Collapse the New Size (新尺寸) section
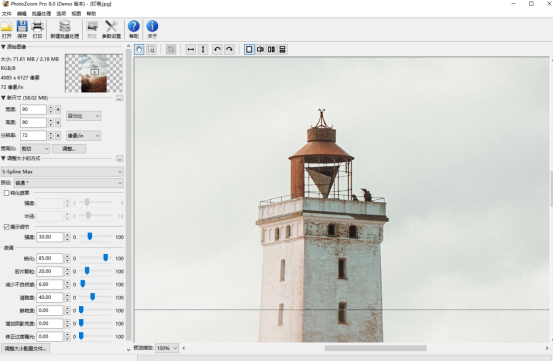The width and height of the screenshot is (553, 361). 3,98
